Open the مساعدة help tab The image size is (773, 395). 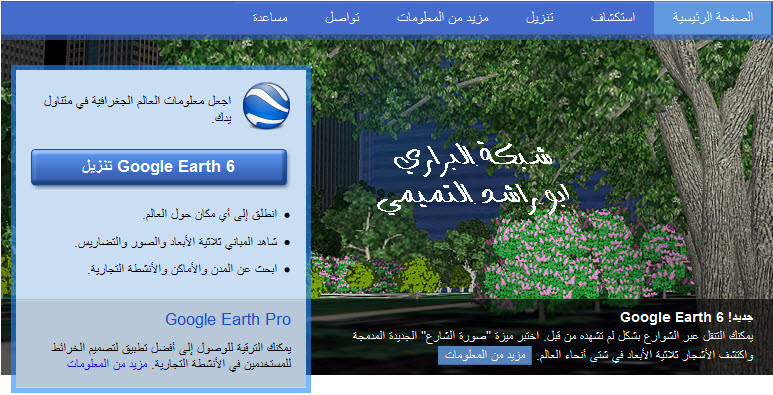coord(270,18)
